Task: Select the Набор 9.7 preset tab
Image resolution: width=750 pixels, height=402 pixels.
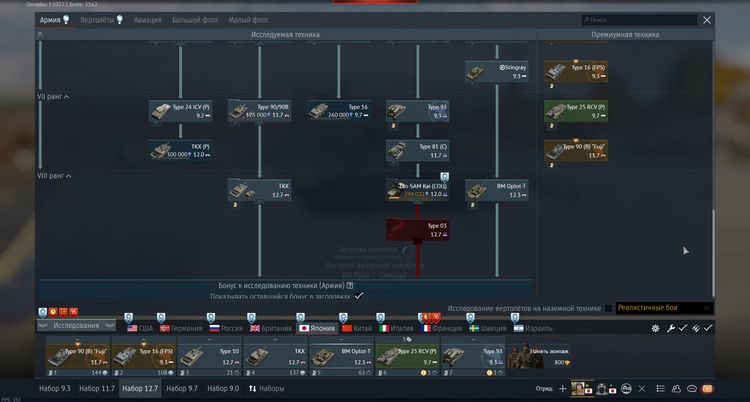Action: pyautogui.click(x=181, y=388)
